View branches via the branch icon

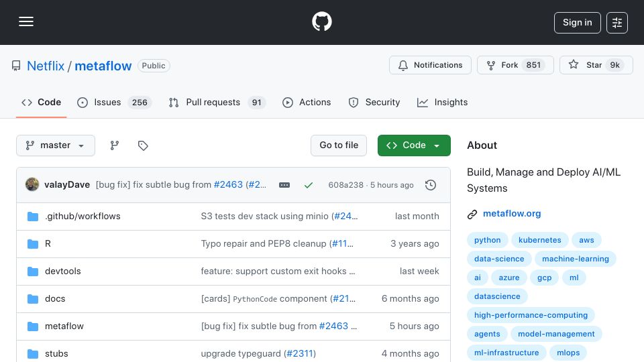point(115,145)
